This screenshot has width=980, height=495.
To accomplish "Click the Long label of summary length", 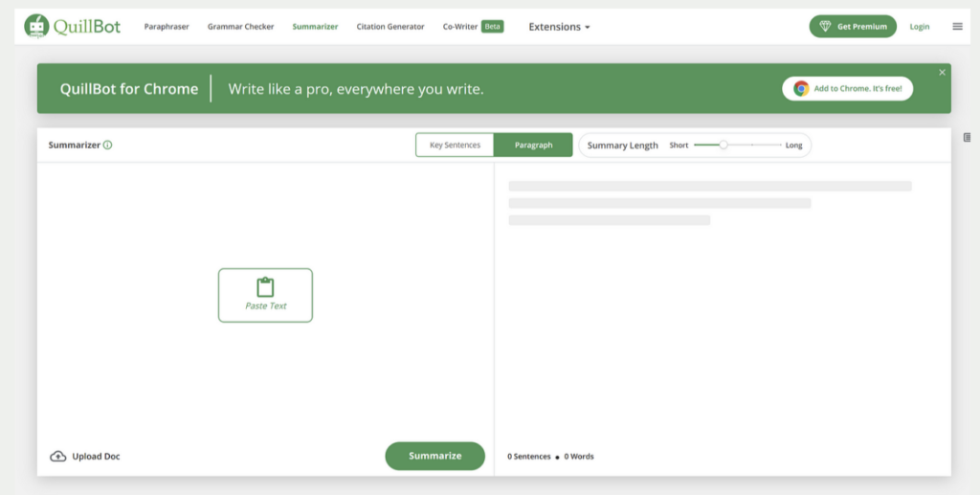I will coord(793,146).
